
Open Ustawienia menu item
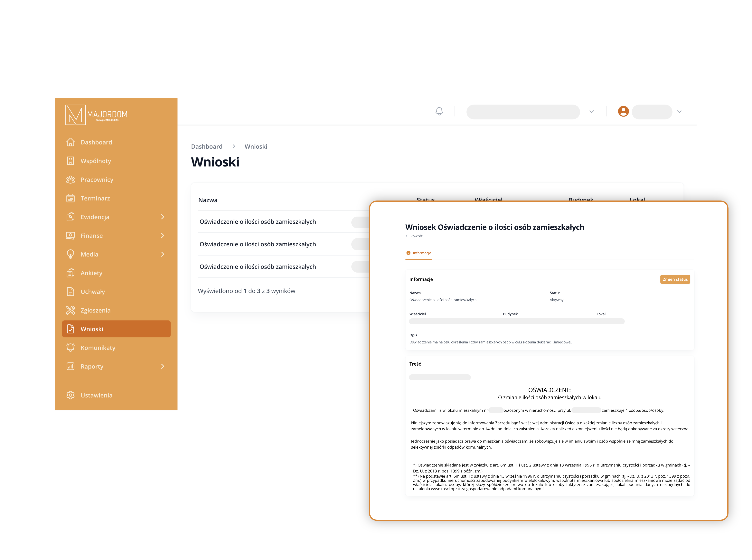coord(116,395)
